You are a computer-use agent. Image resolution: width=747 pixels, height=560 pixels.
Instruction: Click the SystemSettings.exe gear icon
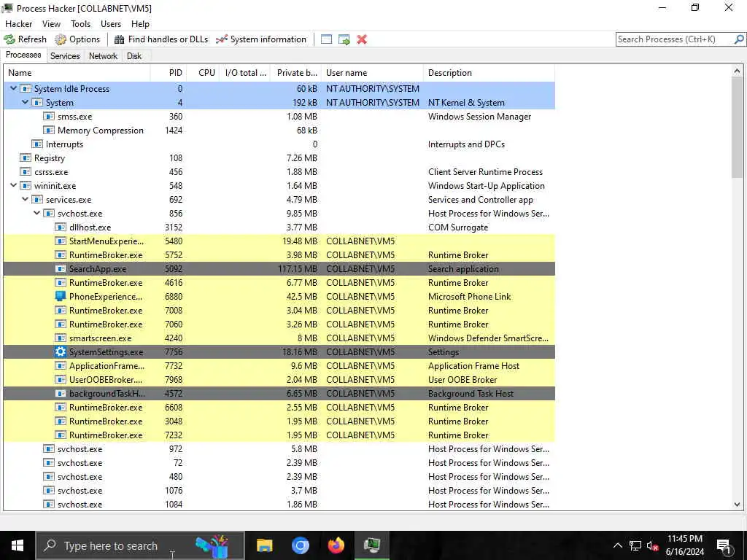(61, 352)
